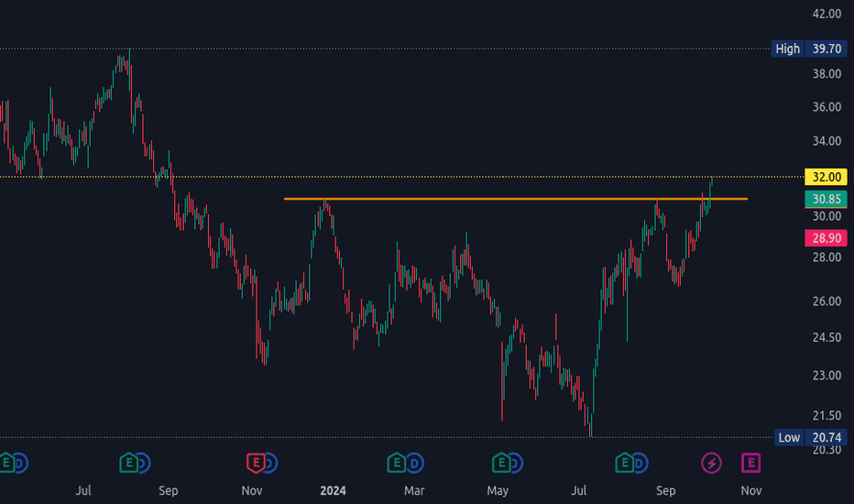Viewport: 854px width, 504px height.
Task: Click the 36.00 price axis value
Action: click(x=827, y=107)
